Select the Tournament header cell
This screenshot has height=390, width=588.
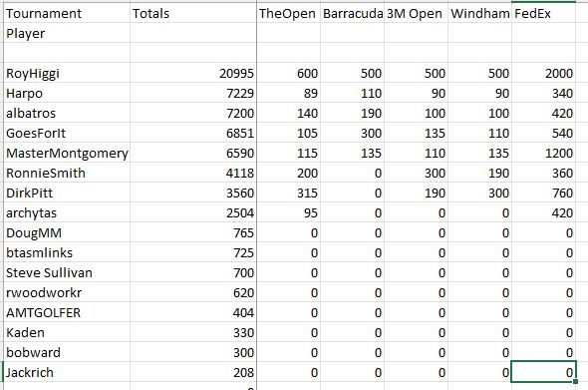67,13
